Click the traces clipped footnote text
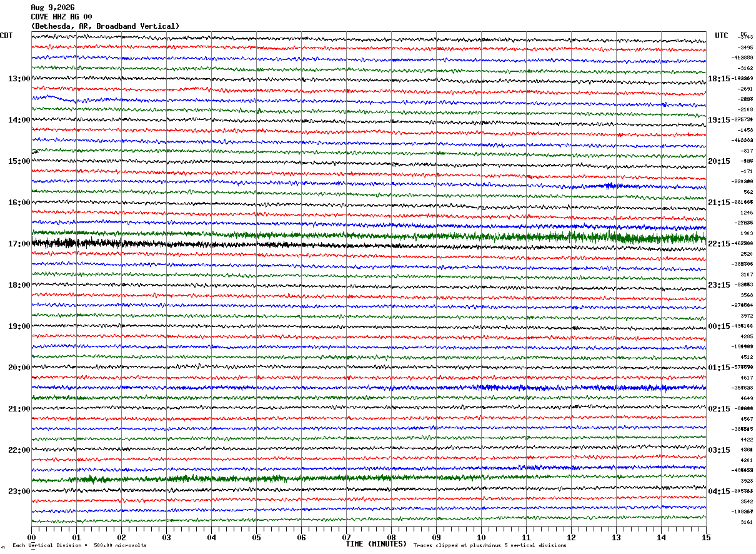Image resolution: width=756 pixels, height=554 pixels. [x=490, y=545]
